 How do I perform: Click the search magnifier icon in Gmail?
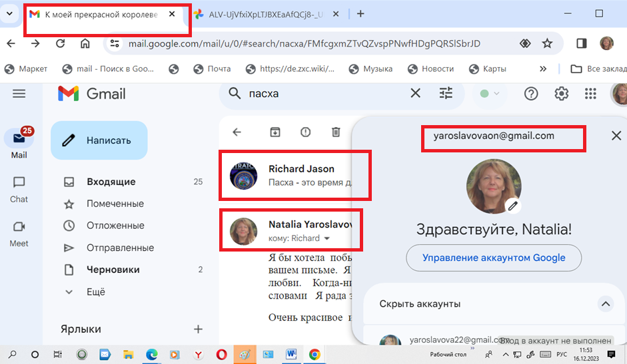point(235,94)
